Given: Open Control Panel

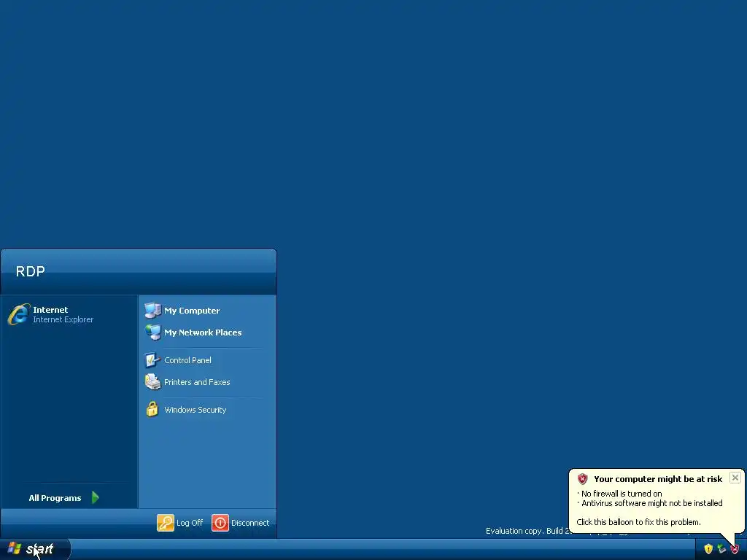Looking at the screenshot, I should tap(178, 360).
